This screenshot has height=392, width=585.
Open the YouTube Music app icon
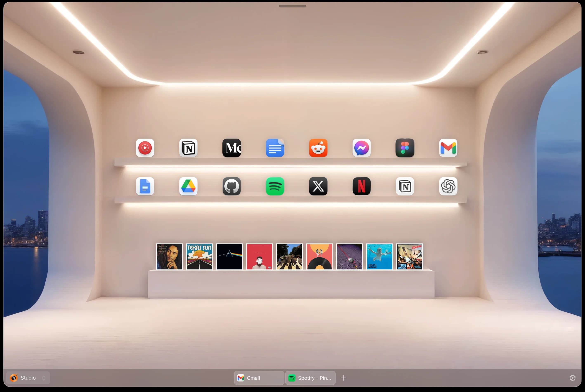pyautogui.click(x=145, y=148)
